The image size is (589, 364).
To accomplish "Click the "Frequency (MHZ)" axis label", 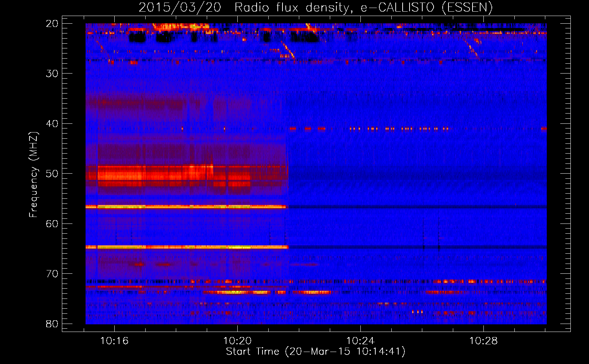I will (33, 175).
